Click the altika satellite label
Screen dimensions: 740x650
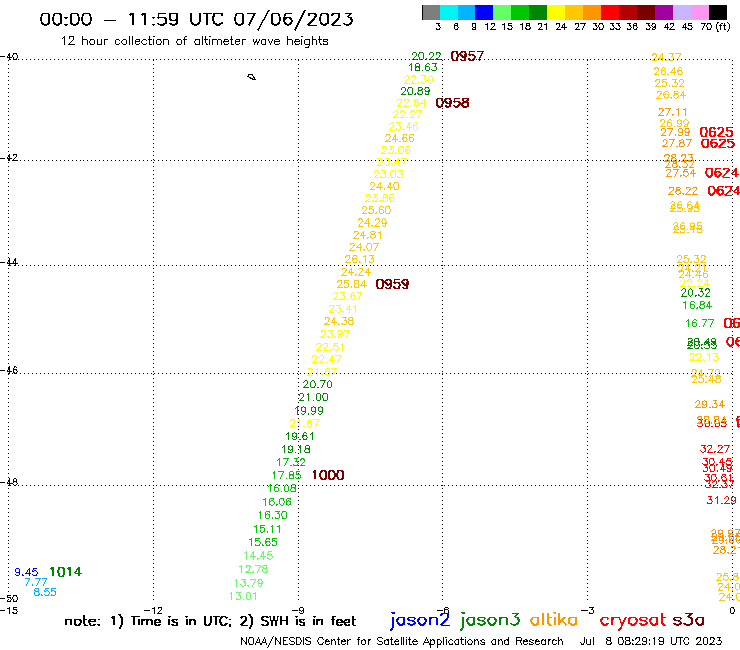(x=554, y=620)
